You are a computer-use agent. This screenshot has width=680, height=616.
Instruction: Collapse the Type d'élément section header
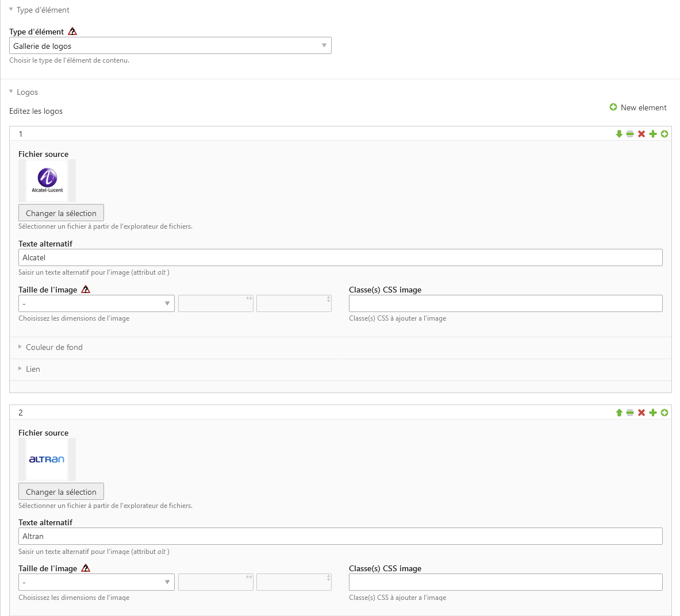(39, 10)
